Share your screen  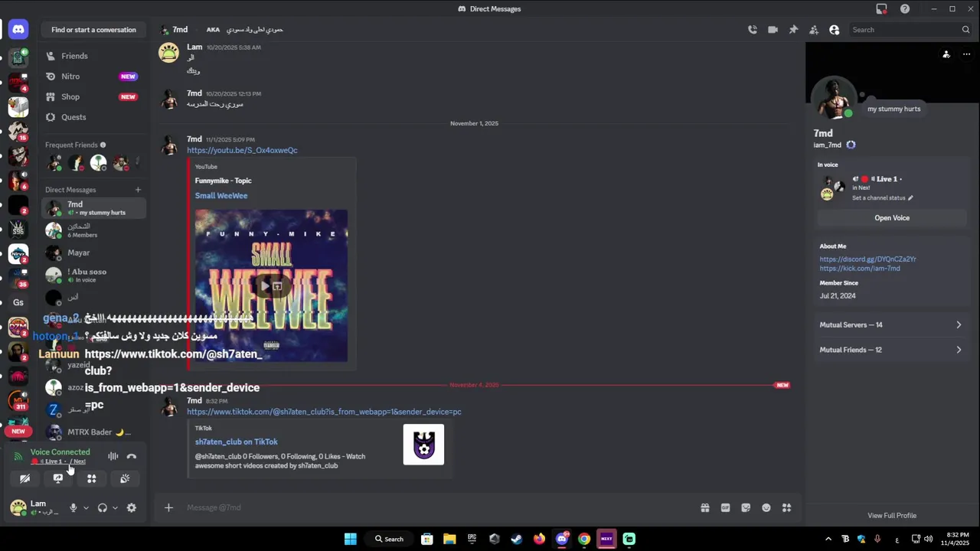[x=58, y=478]
